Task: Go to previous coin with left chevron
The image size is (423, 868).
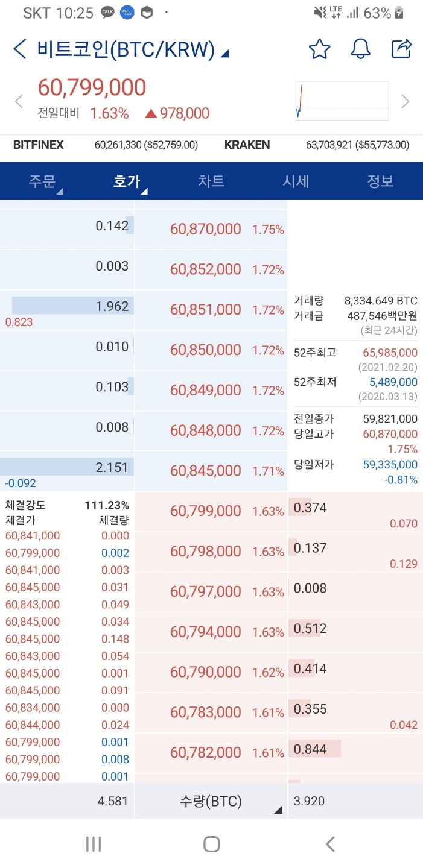Action: 19,101
